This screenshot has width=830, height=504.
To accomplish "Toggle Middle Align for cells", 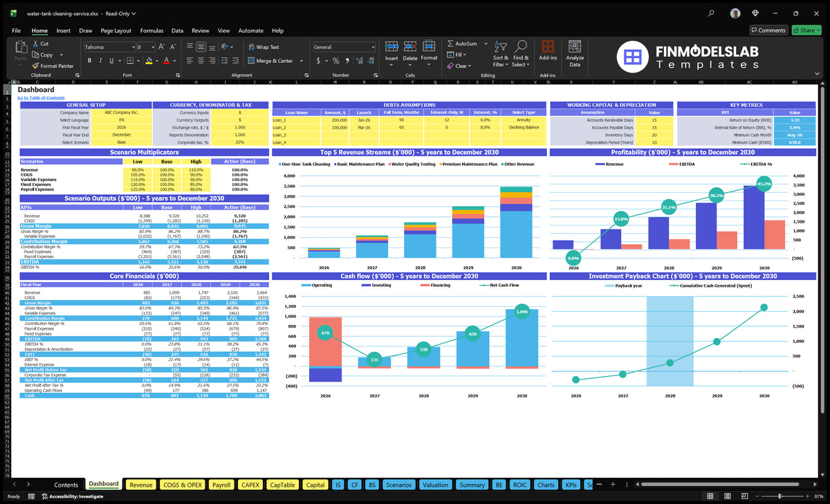I will tap(202, 47).
